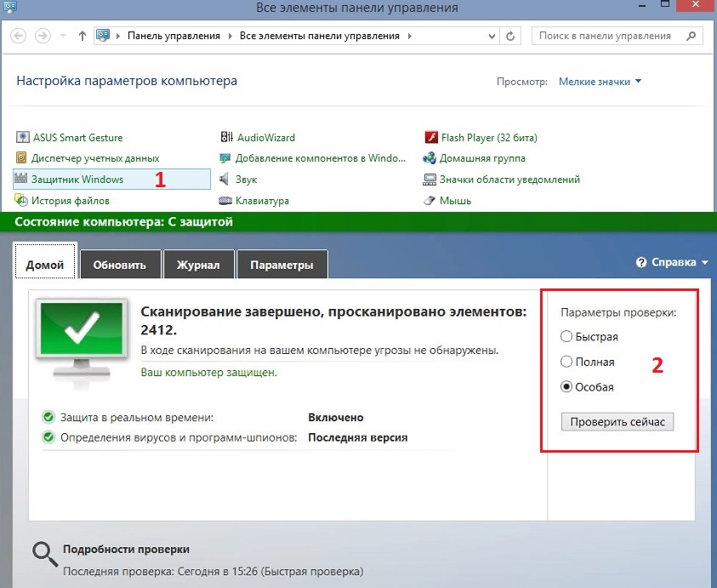Click the window icon in title bar
Screen dimensions: 717x588
pos(10,6)
